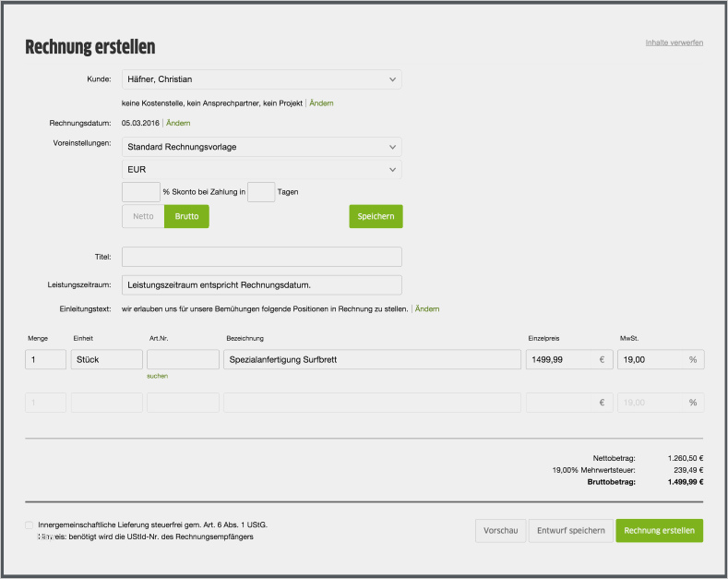Open the Kunde dropdown showing Häfner, Christian
Image resolution: width=728 pixels, height=579 pixels.
pos(261,79)
